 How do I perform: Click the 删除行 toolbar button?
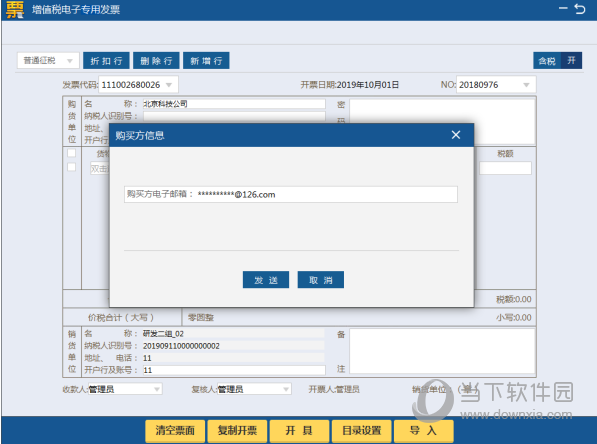click(x=156, y=61)
